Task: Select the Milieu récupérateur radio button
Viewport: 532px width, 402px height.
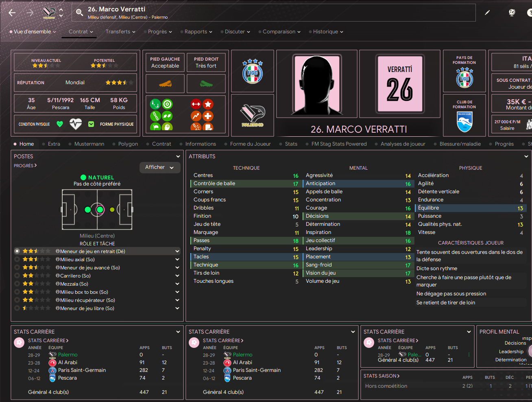Action: (17, 300)
